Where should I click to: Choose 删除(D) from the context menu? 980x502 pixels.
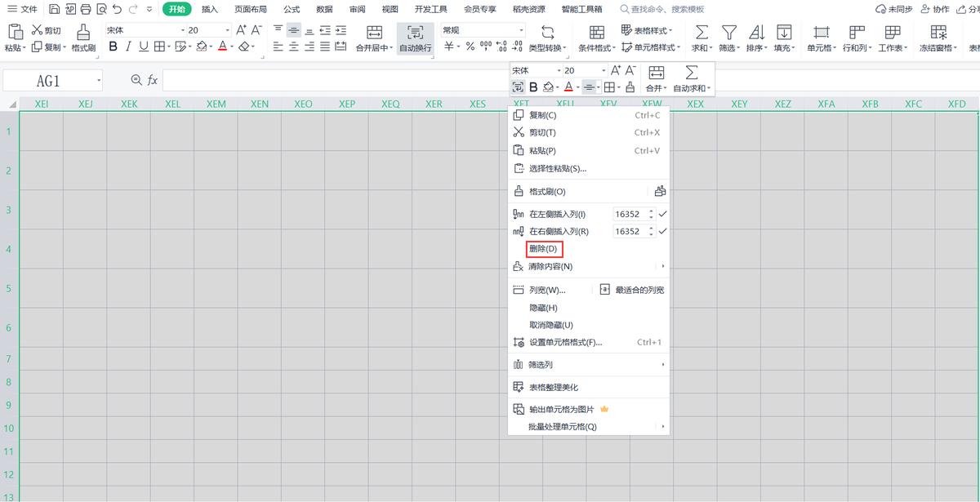coord(542,248)
